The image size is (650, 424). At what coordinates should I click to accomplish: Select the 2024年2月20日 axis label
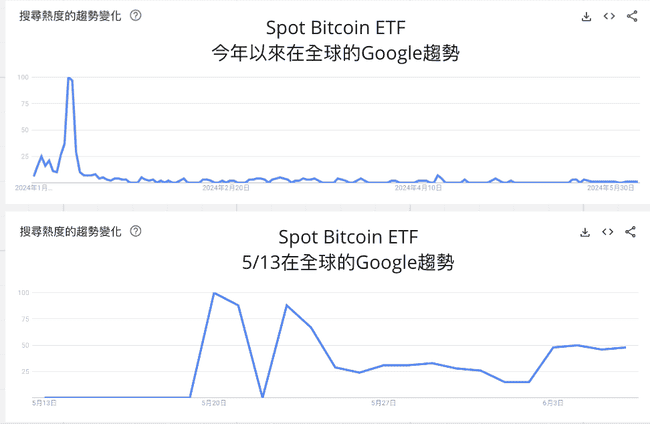[x=226, y=188]
